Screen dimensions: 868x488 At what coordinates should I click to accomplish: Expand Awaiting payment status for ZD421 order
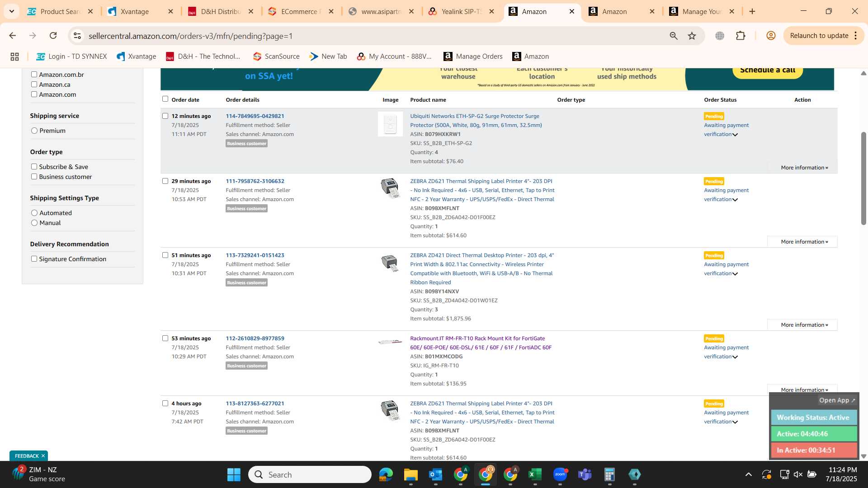coord(735,274)
